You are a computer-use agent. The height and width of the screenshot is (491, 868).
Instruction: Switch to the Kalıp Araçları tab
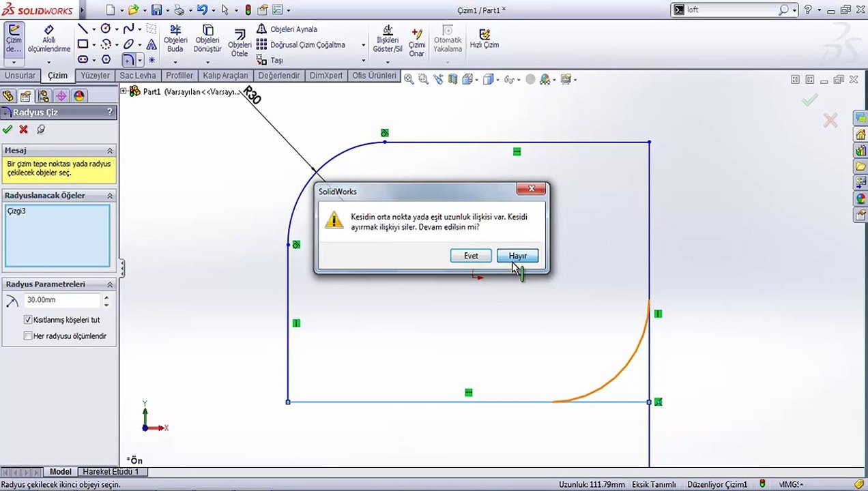(x=225, y=76)
